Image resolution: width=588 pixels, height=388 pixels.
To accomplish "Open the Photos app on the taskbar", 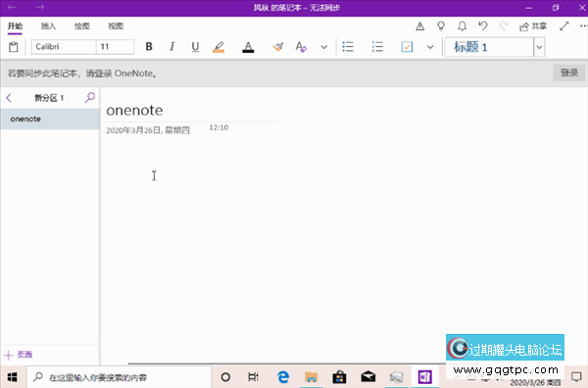I will coord(396,377).
